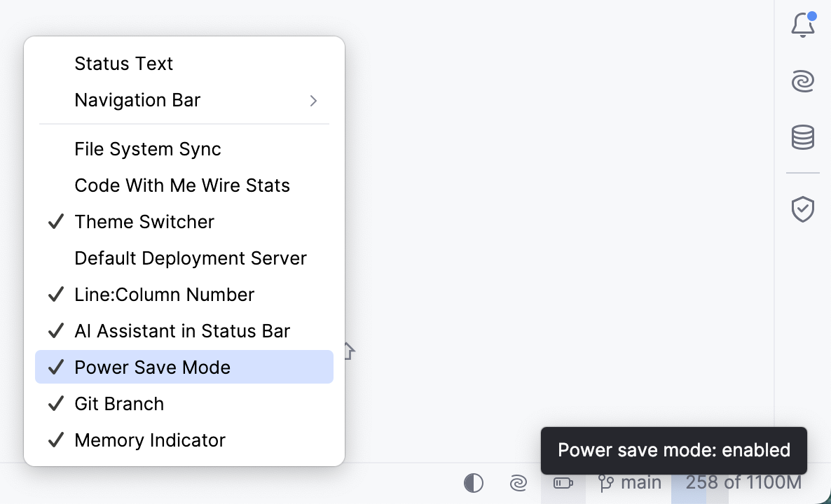
Task: Select Code With Me Wire Stats
Action: (182, 185)
